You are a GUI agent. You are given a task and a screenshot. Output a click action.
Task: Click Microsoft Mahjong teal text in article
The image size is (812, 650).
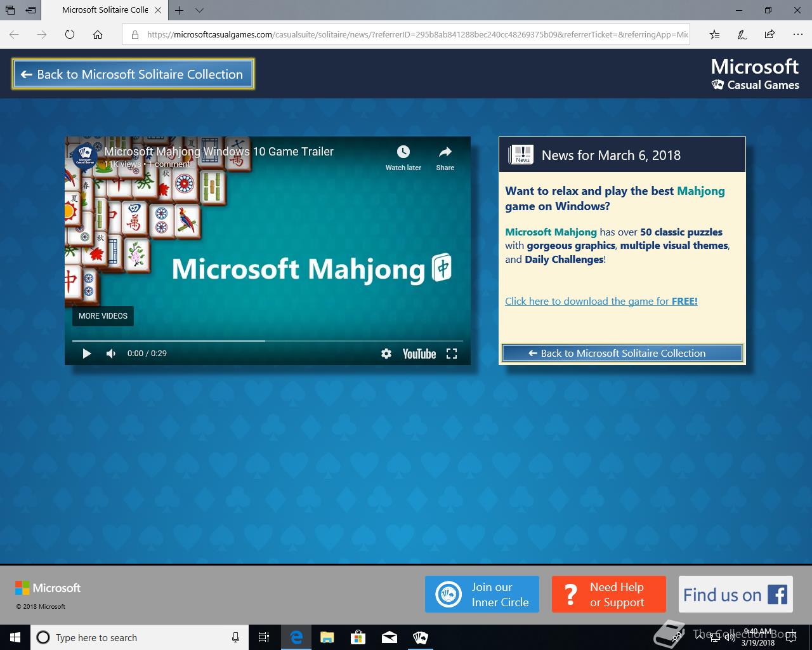pos(551,232)
